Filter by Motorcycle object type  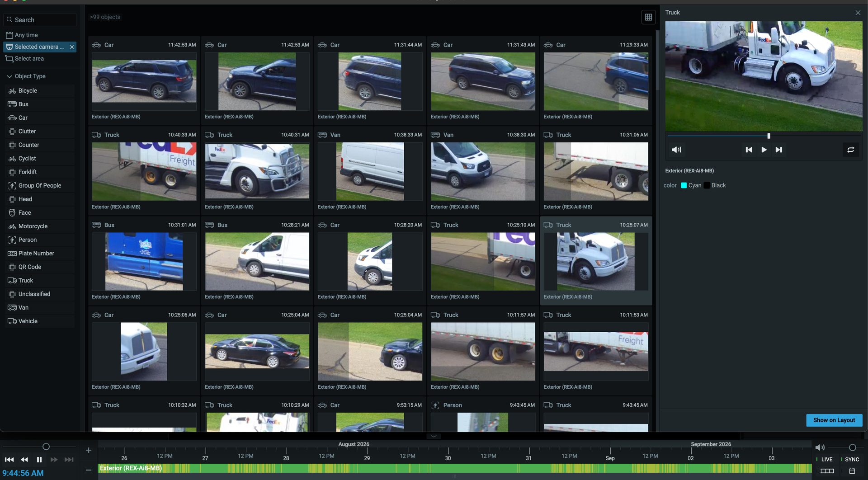pyautogui.click(x=39, y=226)
